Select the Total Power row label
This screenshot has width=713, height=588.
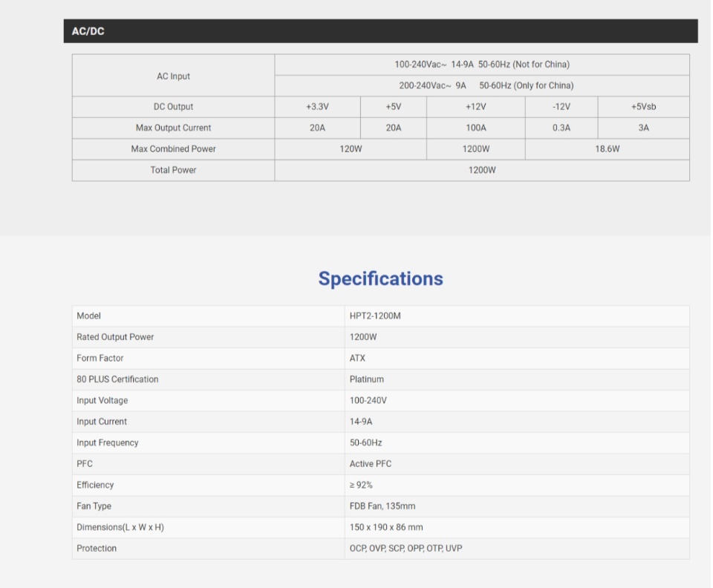tap(173, 170)
